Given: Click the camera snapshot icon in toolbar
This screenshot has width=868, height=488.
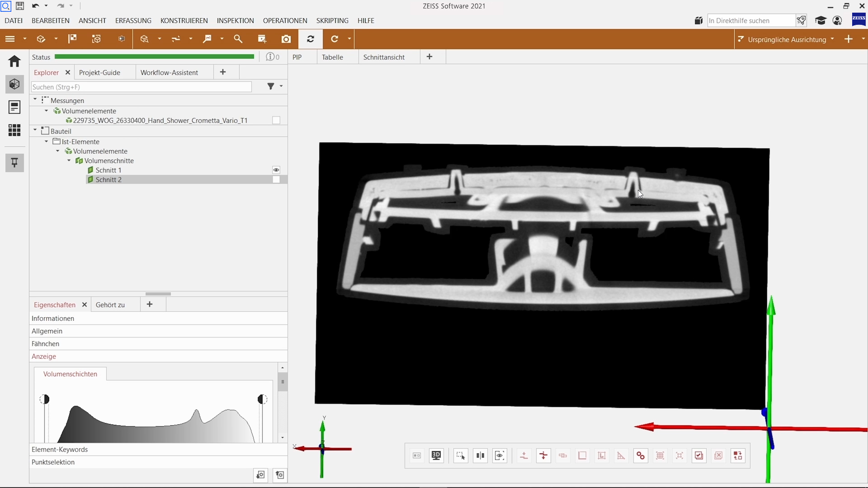Looking at the screenshot, I should pyautogui.click(x=286, y=39).
